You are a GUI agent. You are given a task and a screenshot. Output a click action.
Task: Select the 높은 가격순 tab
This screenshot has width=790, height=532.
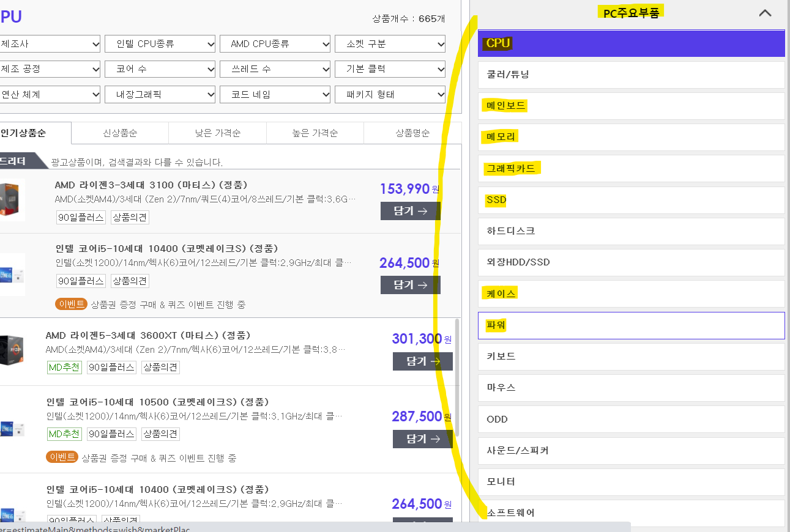click(x=315, y=133)
